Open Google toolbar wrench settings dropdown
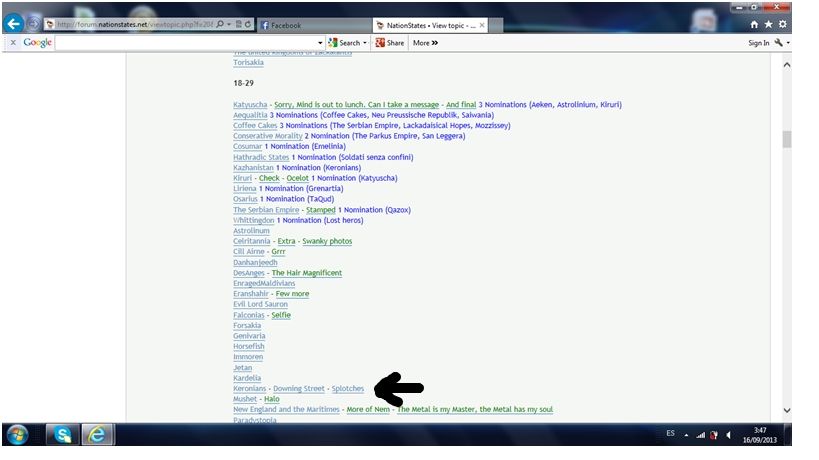The image size is (819, 460). 781,43
